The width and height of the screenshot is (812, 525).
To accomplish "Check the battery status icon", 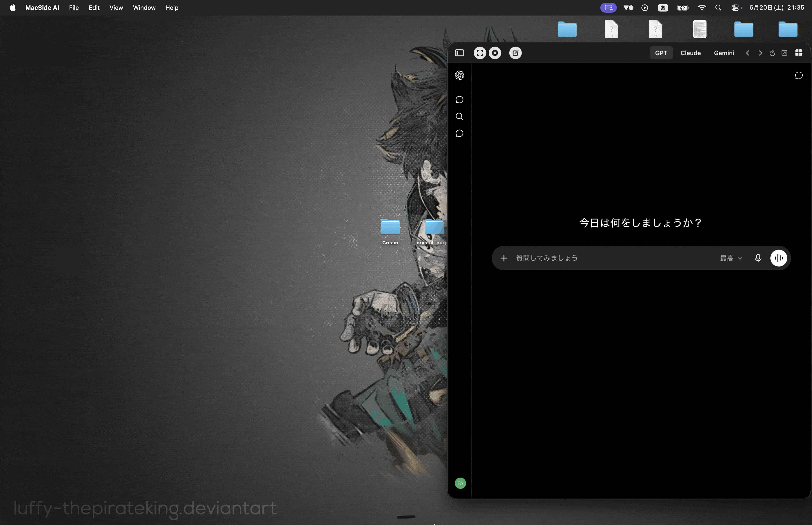I will point(683,8).
